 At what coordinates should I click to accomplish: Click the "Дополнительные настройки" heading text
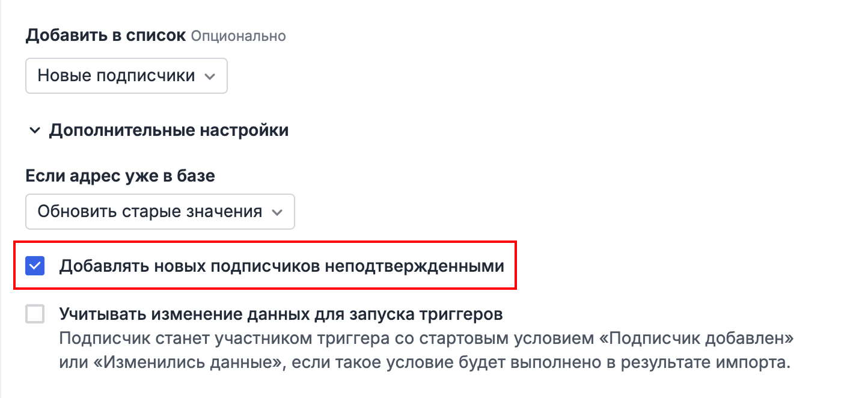click(169, 130)
